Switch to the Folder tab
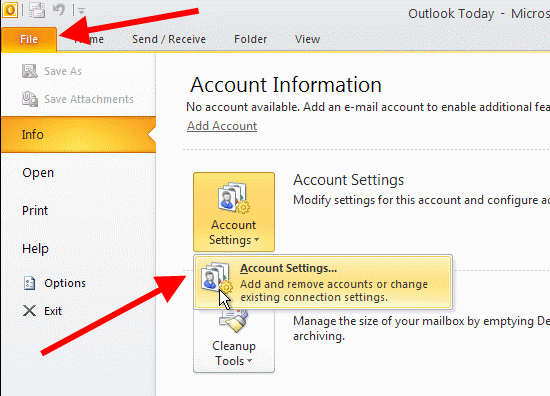550x396 pixels. pos(250,39)
